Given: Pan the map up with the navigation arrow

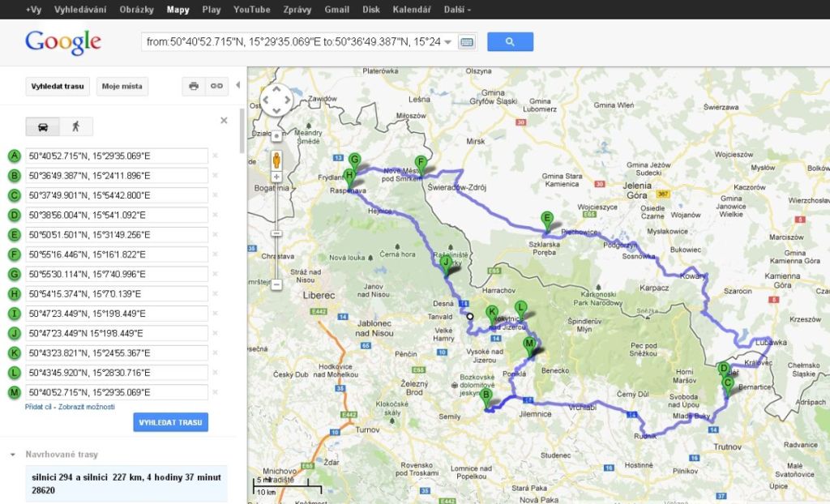Looking at the screenshot, I should coord(276,90).
